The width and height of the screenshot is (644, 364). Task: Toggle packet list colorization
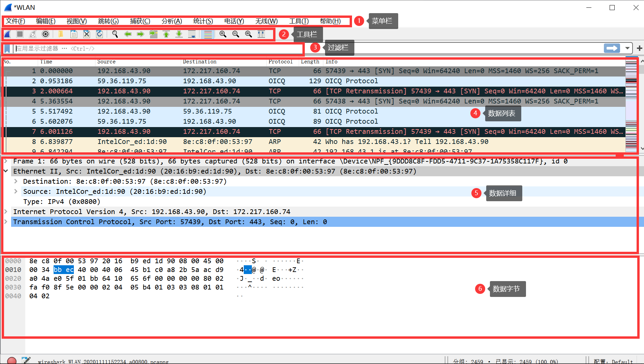pos(208,34)
